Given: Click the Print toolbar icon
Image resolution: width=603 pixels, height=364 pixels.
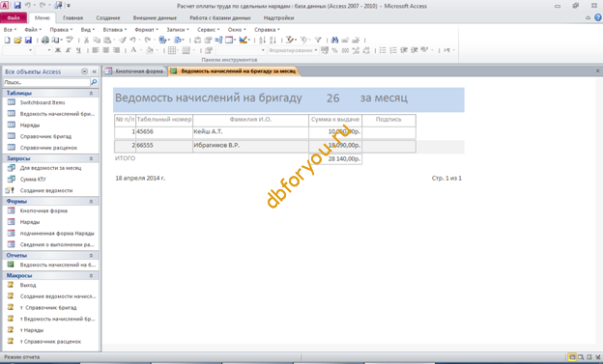Looking at the screenshot, I should (45, 40).
